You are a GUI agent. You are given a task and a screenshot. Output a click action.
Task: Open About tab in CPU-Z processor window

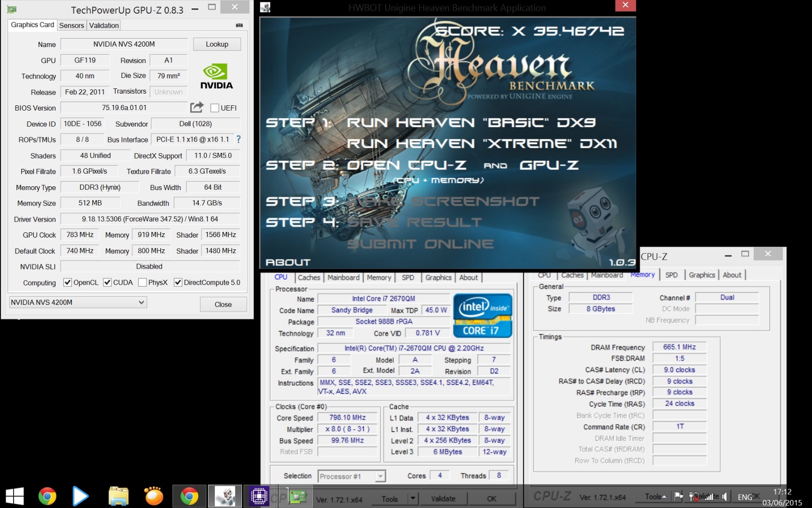(468, 278)
